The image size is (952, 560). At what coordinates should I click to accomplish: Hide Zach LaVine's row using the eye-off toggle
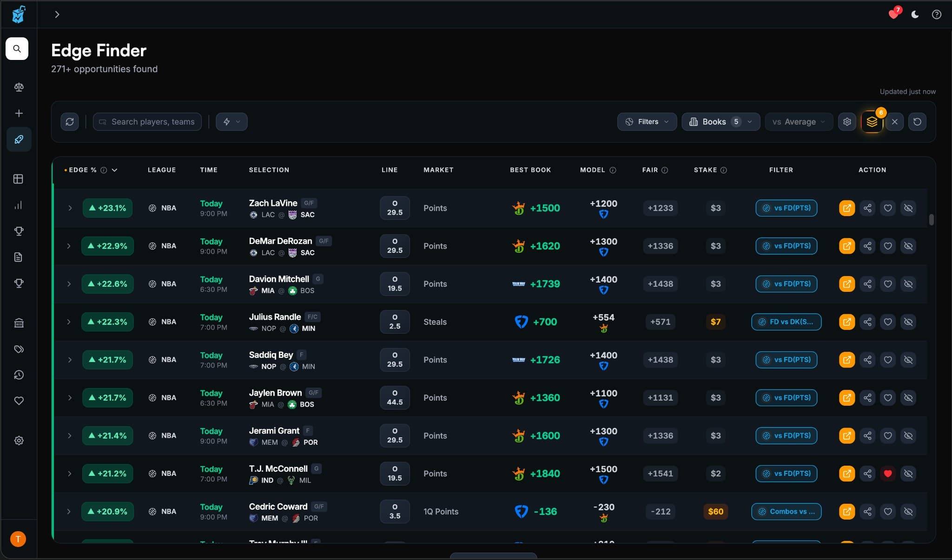[x=908, y=208]
